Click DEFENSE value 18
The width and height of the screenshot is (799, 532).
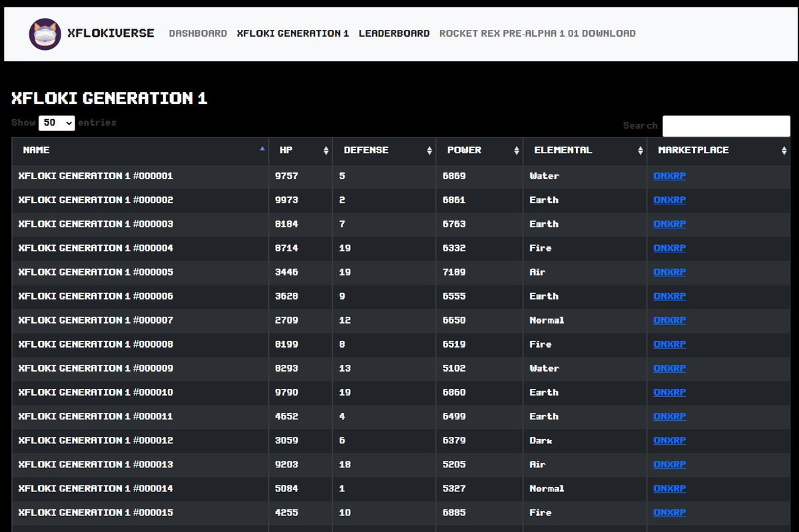point(345,464)
